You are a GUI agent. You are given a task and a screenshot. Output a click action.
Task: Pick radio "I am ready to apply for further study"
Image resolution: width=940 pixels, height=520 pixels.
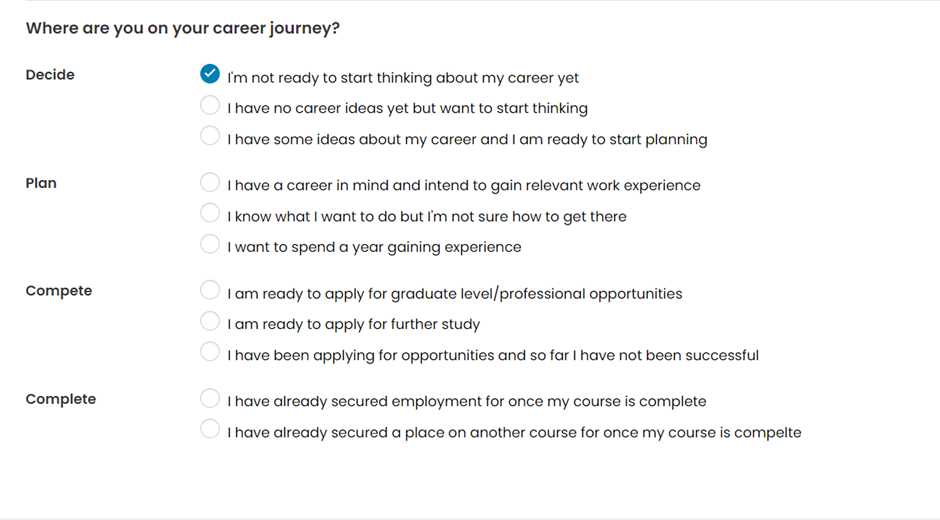pyautogui.click(x=210, y=321)
